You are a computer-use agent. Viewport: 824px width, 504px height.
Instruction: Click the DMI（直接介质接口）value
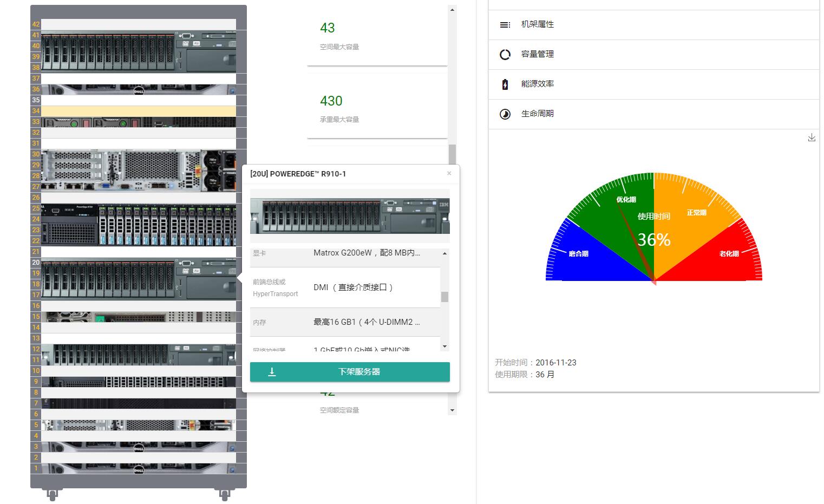[x=354, y=287]
